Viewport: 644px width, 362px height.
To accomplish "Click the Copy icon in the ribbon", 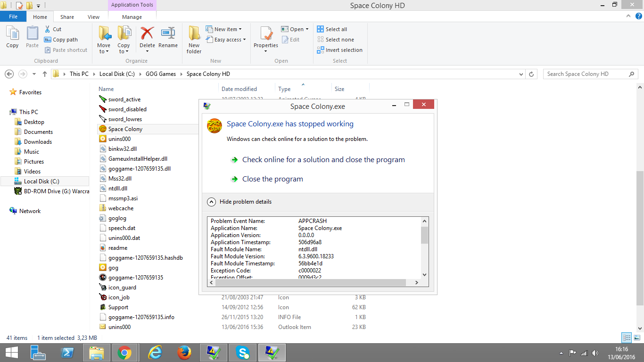I will (12, 37).
